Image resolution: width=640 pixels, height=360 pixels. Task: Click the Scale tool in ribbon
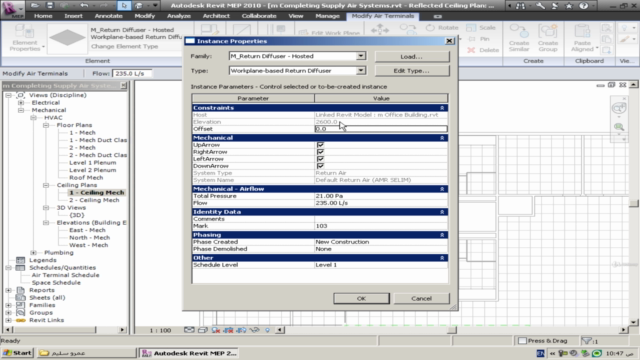(x=481, y=28)
